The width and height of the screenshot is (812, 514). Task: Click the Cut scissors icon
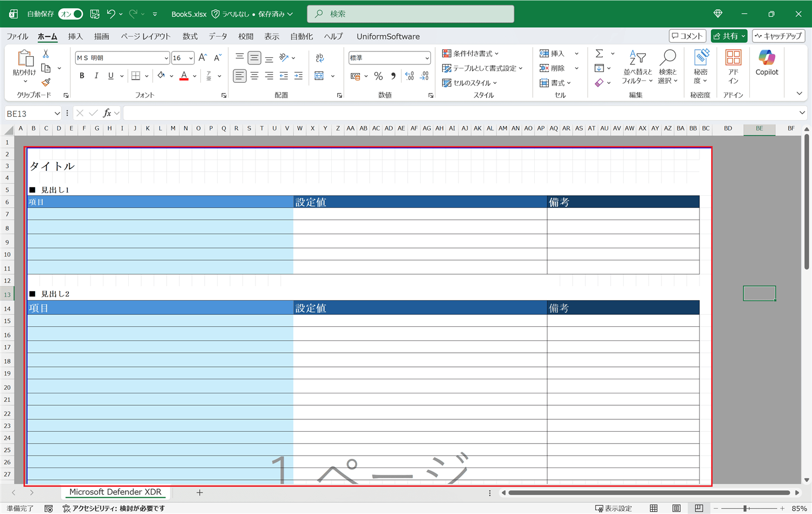point(46,54)
